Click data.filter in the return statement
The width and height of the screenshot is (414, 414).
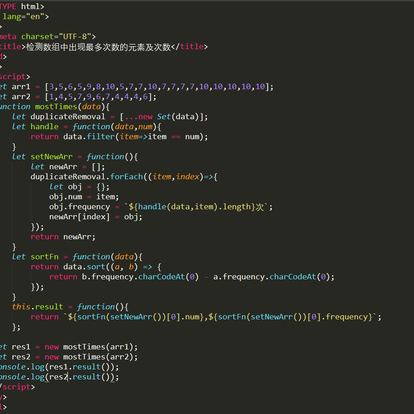click(89, 137)
